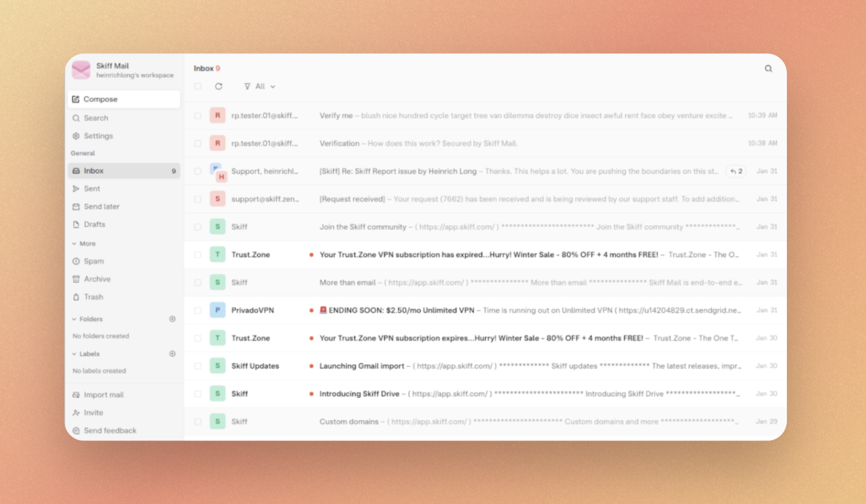Select the Trust.Zone VPN expired email checkbox
Image resolution: width=866 pixels, height=504 pixels.
pos(197,254)
